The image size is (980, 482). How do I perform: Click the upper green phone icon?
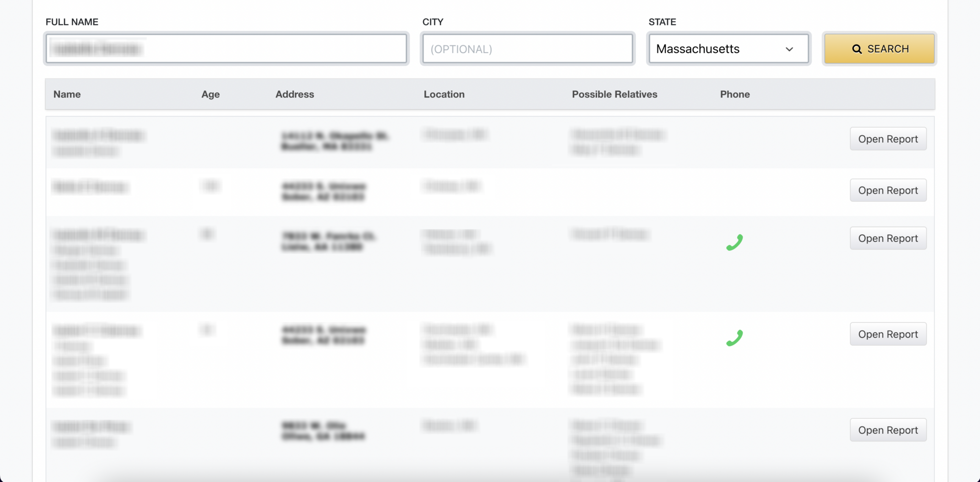tap(734, 242)
